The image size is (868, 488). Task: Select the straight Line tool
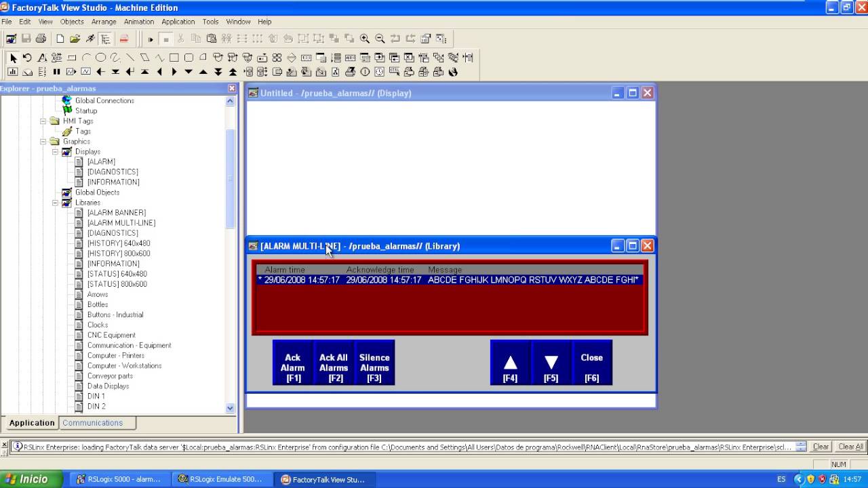(x=130, y=58)
